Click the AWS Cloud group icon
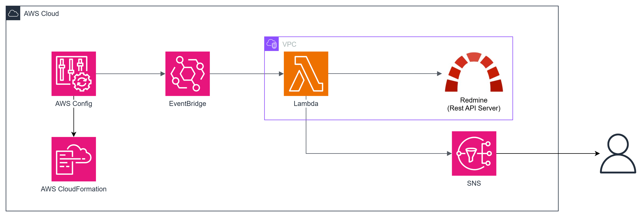Screen dimensions: 644x217 (13, 13)
